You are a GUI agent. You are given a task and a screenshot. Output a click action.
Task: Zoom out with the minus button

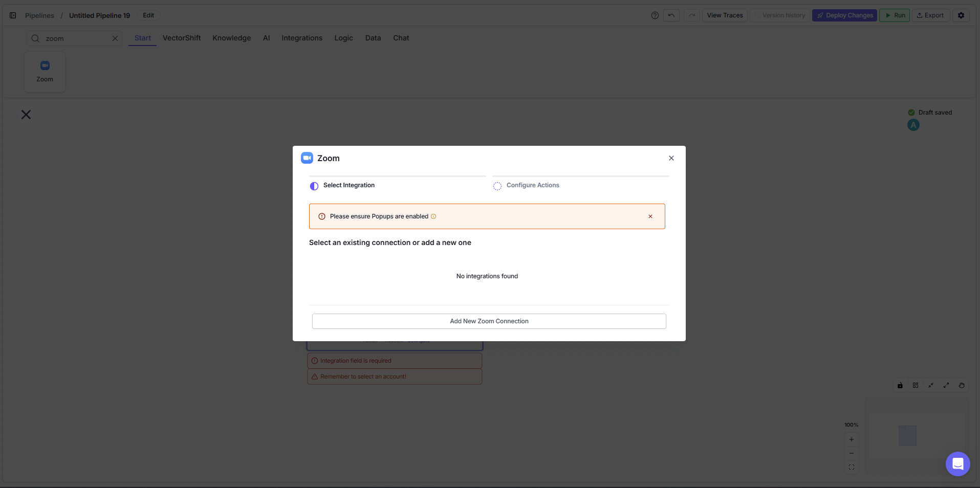(x=852, y=453)
